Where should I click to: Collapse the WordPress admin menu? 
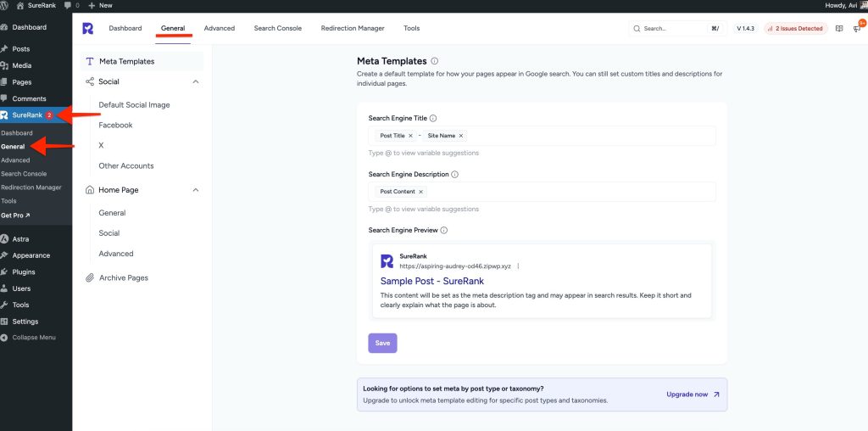(x=34, y=338)
